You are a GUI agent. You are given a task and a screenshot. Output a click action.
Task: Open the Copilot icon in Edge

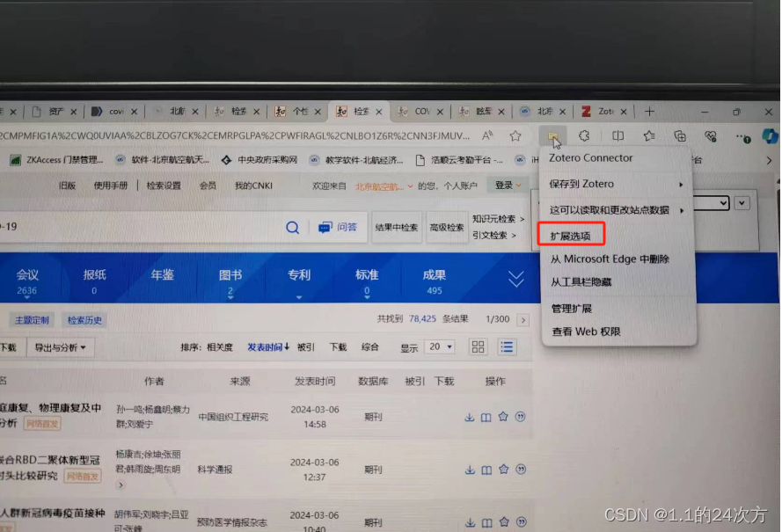[770, 136]
